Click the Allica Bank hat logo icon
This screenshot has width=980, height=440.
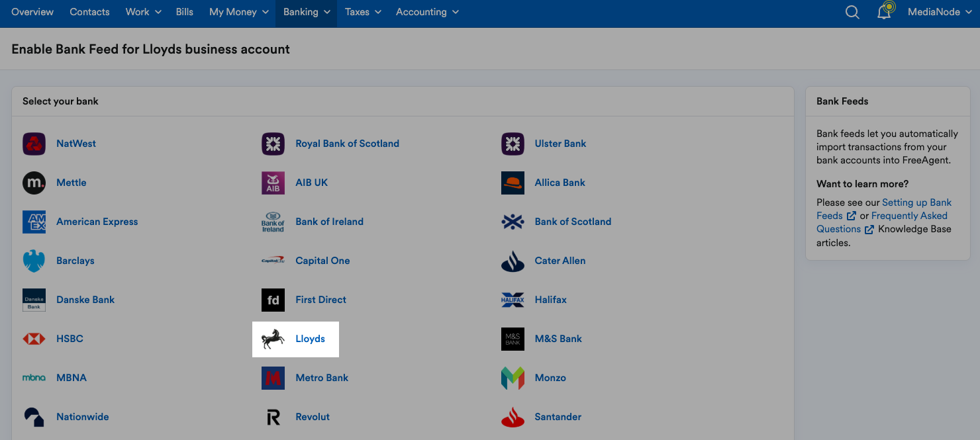(513, 183)
